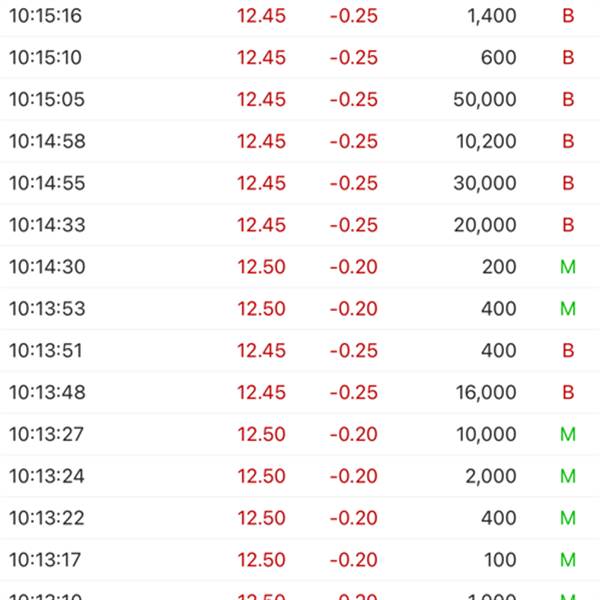Click the 10:14:33 timestamp

(x=47, y=225)
